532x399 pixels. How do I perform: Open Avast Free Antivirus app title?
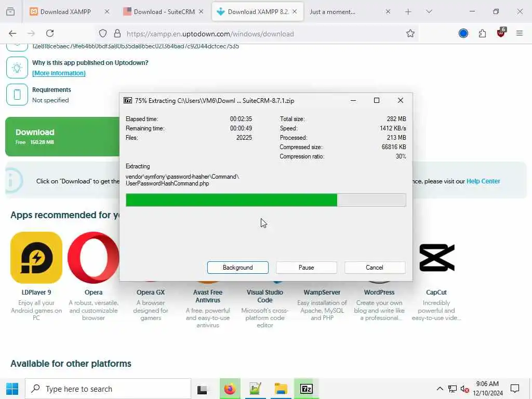pos(208,296)
